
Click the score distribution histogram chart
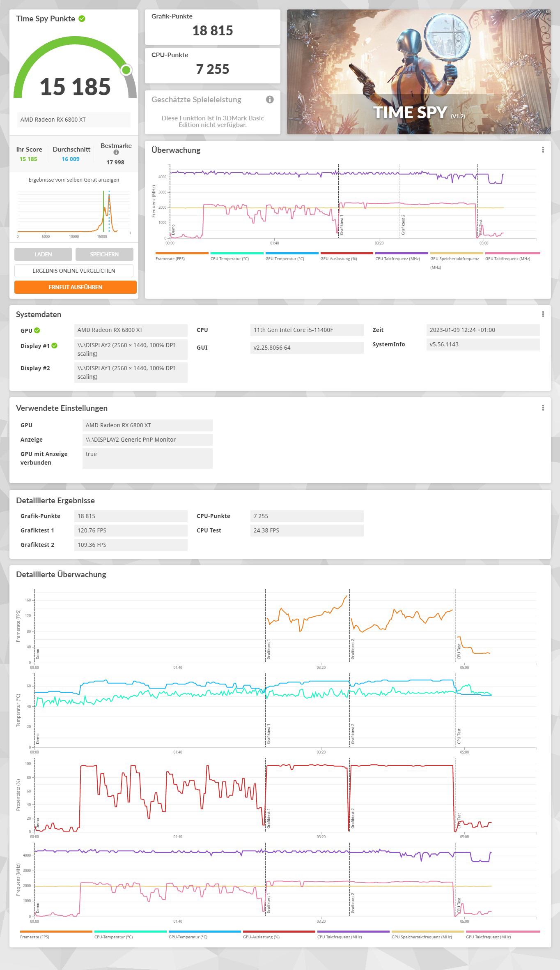[74, 212]
